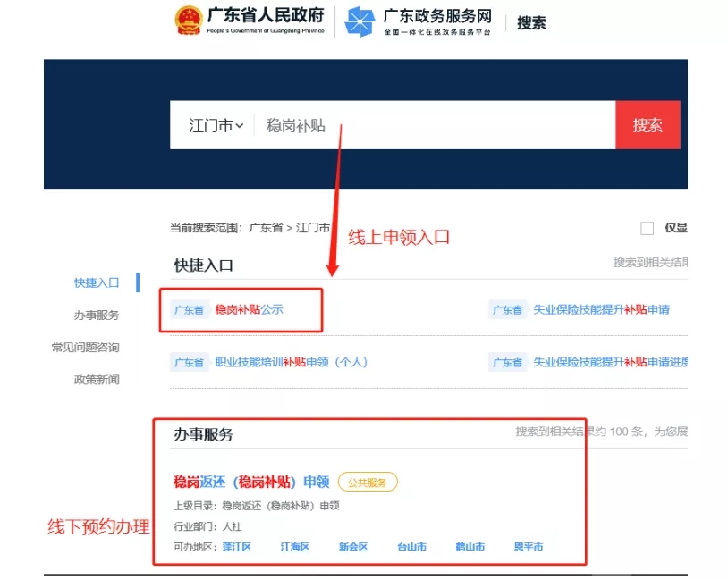Click the 广东省 tag before 稳岗补贴公示
728x580 pixels.
point(189,310)
